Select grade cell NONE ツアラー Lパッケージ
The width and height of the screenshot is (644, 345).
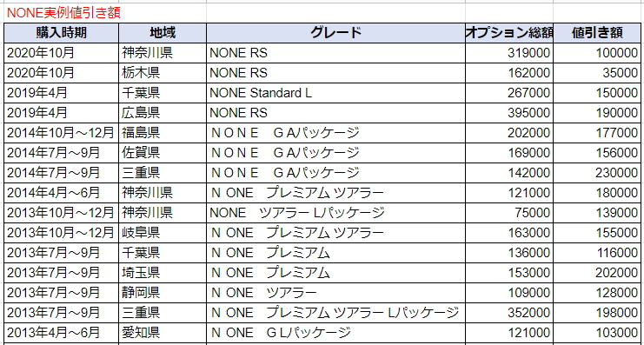[x=336, y=213]
